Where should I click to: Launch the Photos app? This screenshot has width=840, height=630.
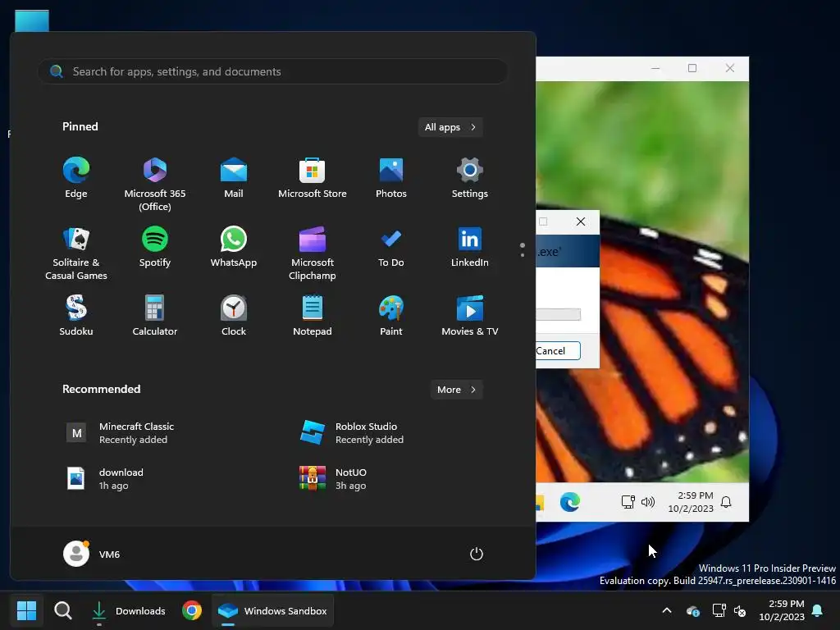click(391, 178)
